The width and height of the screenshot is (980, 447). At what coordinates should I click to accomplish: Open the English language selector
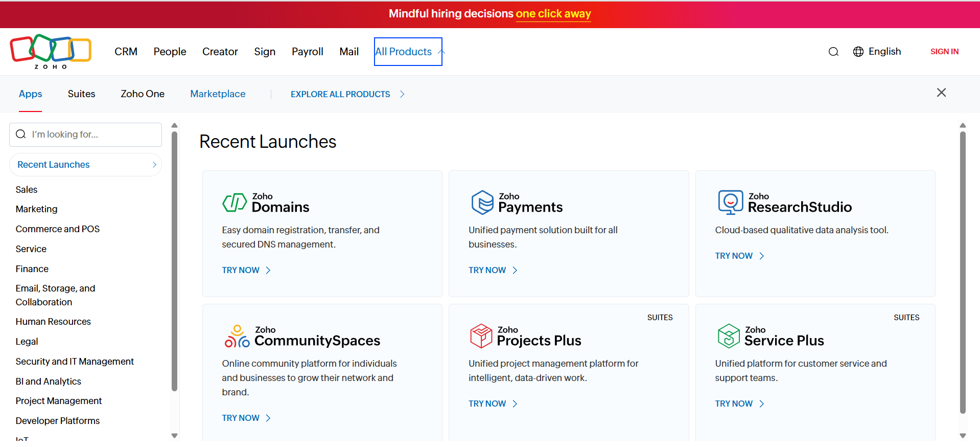point(877,52)
